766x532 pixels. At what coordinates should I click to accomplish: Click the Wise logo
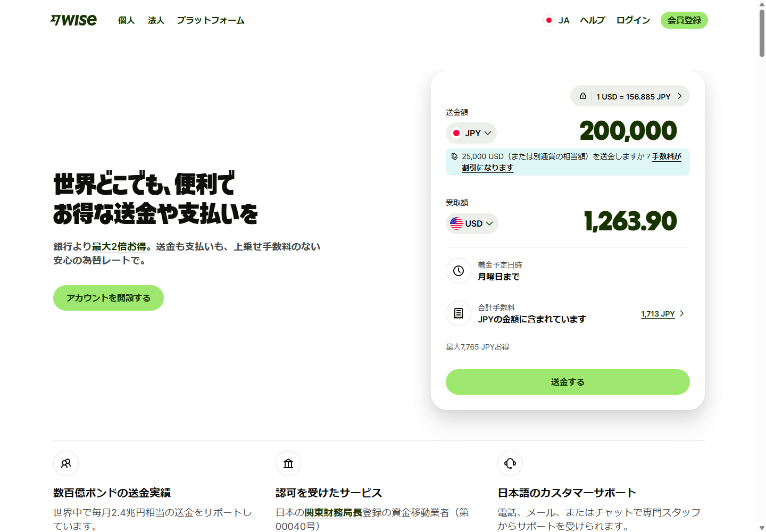click(73, 20)
